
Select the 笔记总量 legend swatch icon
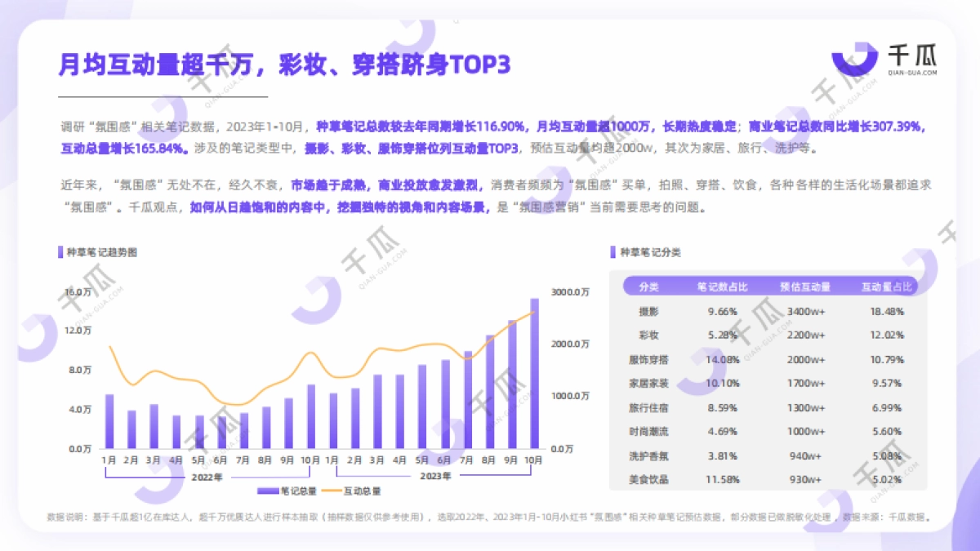click(267, 491)
